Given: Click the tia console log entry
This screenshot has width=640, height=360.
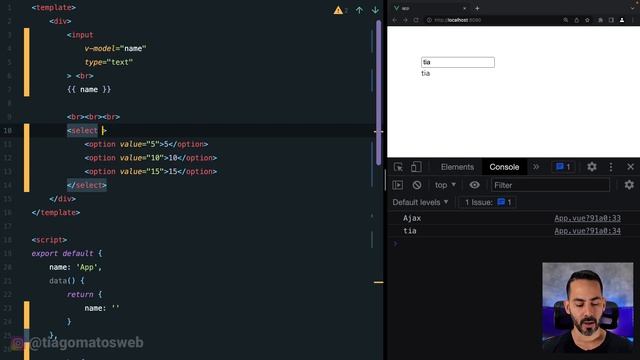Looking at the screenshot, I should click(410, 231).
